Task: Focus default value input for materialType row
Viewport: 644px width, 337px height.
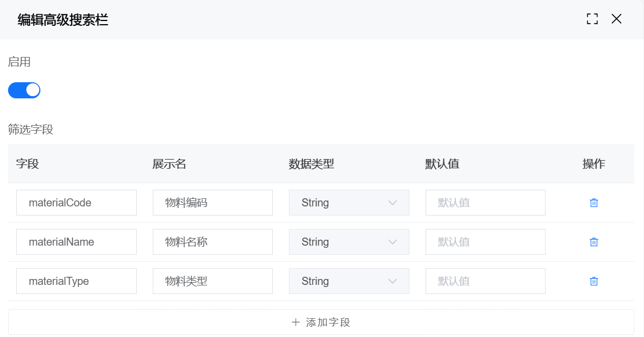Action: [485, 281]
